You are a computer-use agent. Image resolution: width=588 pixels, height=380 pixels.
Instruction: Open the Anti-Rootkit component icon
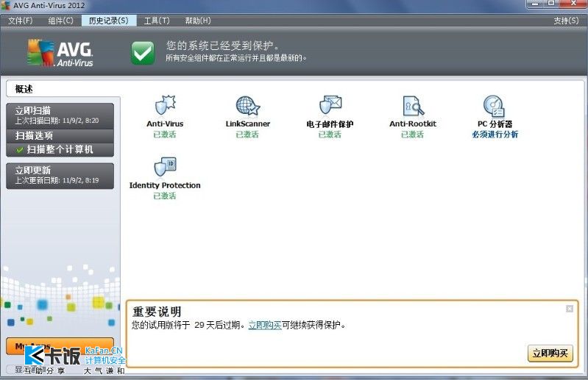pos(413,106)
